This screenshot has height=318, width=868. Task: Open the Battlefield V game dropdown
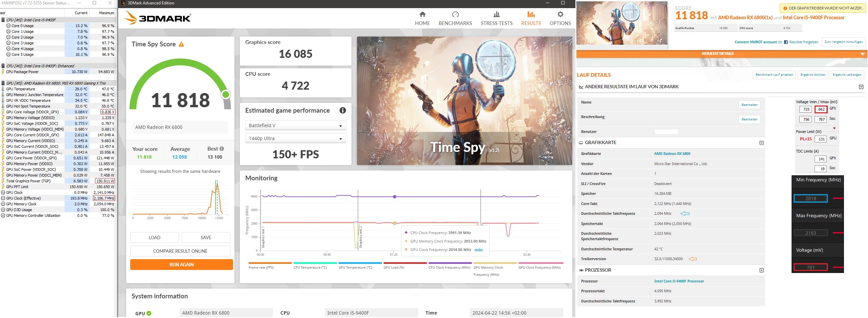pyautogui.click(x=295, y=126)
